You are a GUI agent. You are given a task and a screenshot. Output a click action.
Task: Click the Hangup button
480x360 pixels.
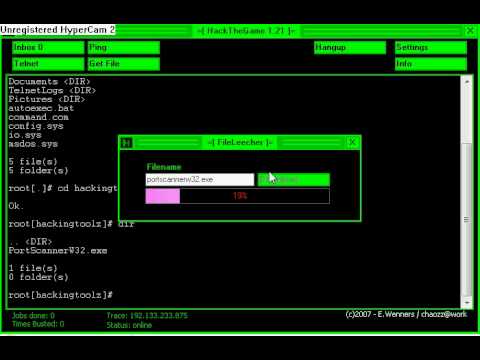pos(350,48)
